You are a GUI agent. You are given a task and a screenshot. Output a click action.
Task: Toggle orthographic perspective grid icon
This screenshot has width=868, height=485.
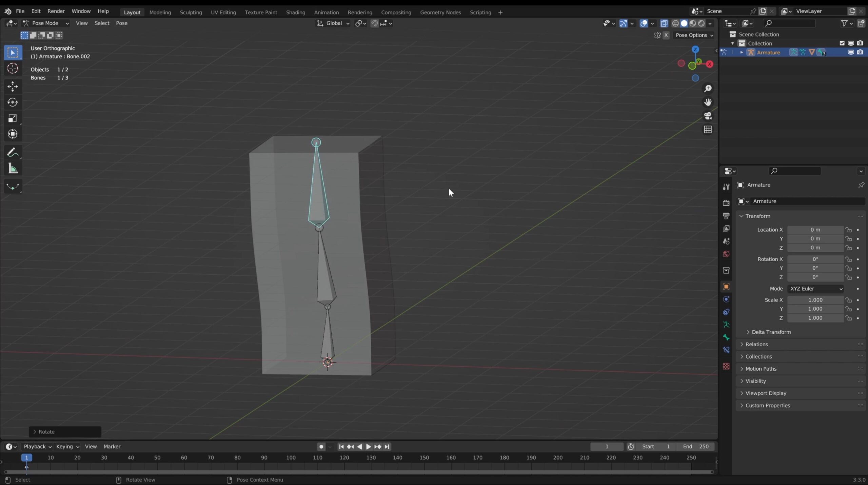pyautogui.click(x=708, y=130)
